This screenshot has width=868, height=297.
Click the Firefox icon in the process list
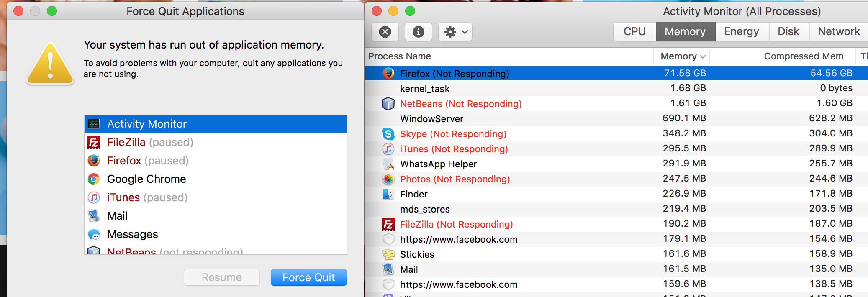388,73
